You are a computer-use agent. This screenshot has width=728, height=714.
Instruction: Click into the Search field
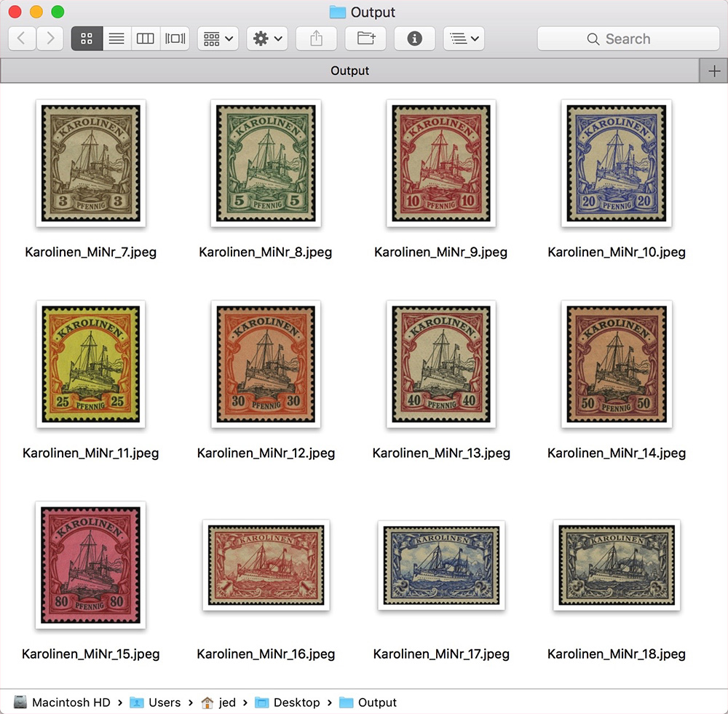(x=628, y=39)
